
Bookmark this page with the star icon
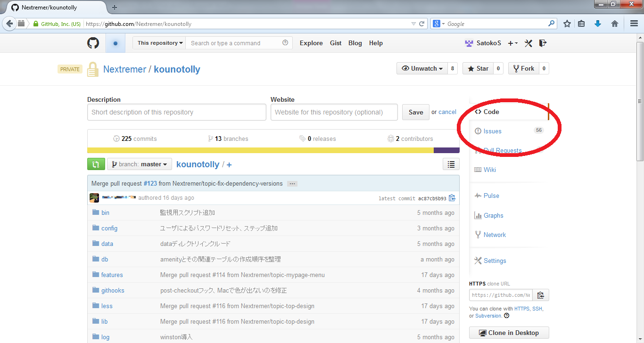567,24
